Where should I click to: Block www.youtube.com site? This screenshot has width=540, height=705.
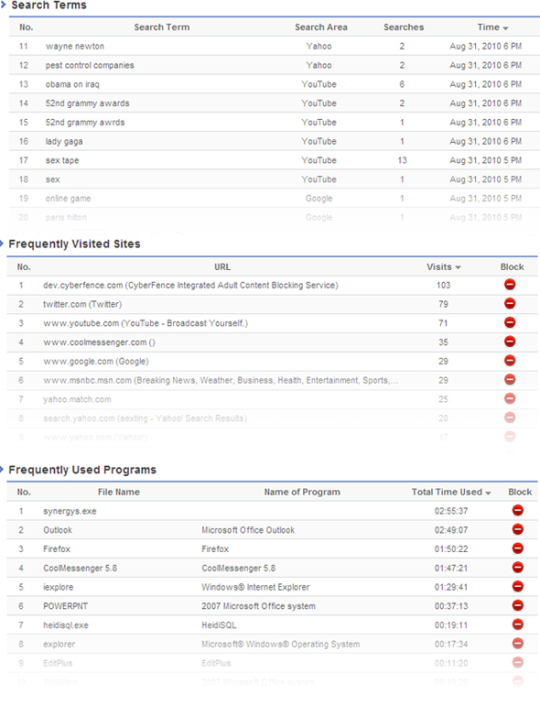[509, 322]
